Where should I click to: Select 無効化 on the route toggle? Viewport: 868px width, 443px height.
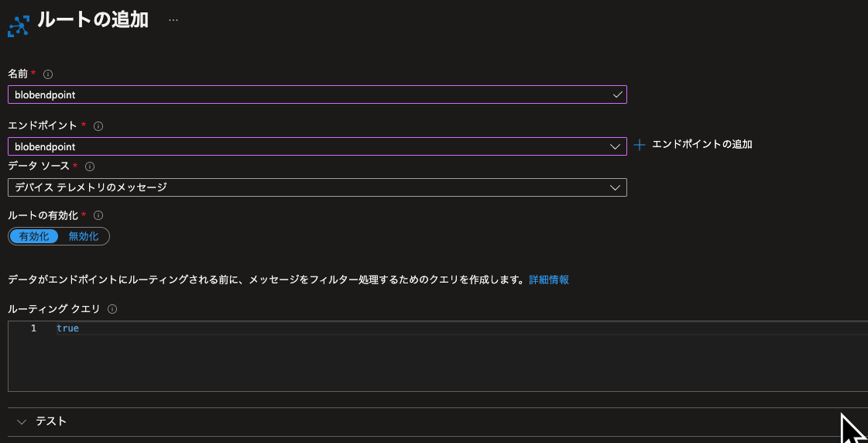click(x=84, y=236)
